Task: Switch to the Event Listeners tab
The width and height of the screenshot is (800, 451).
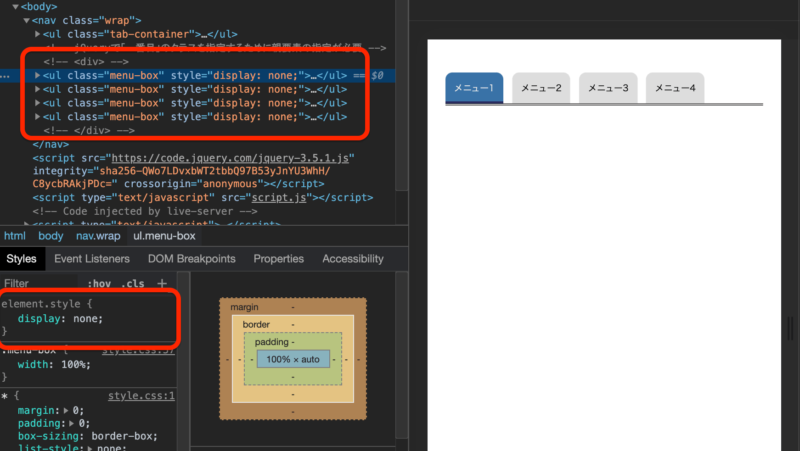Action: coord(92,259)
